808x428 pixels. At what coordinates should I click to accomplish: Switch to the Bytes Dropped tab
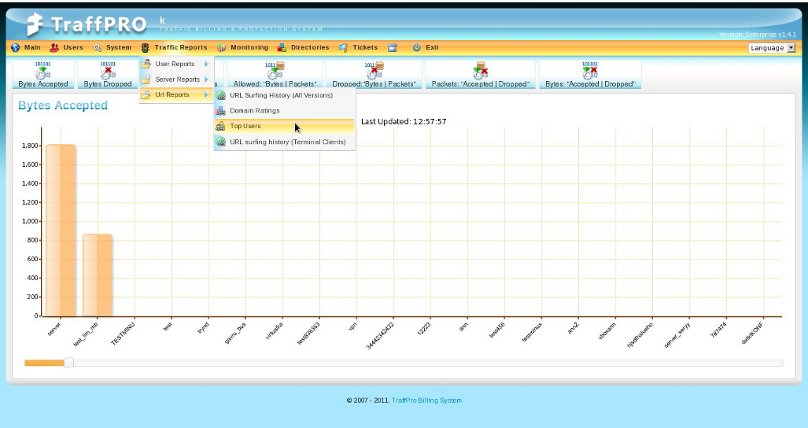[x=107, y=75]
